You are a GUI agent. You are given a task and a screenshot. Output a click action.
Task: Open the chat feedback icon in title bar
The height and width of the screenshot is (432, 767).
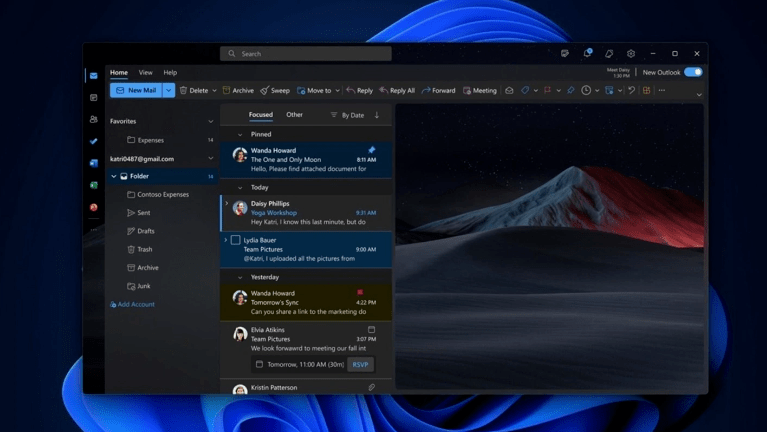[565, 53]
